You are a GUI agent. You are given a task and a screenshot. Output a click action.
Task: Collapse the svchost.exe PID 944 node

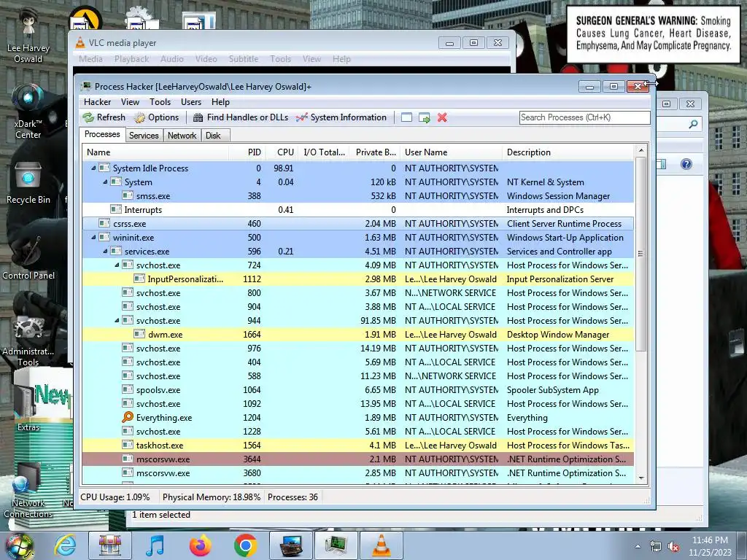[x=117, y=321]
